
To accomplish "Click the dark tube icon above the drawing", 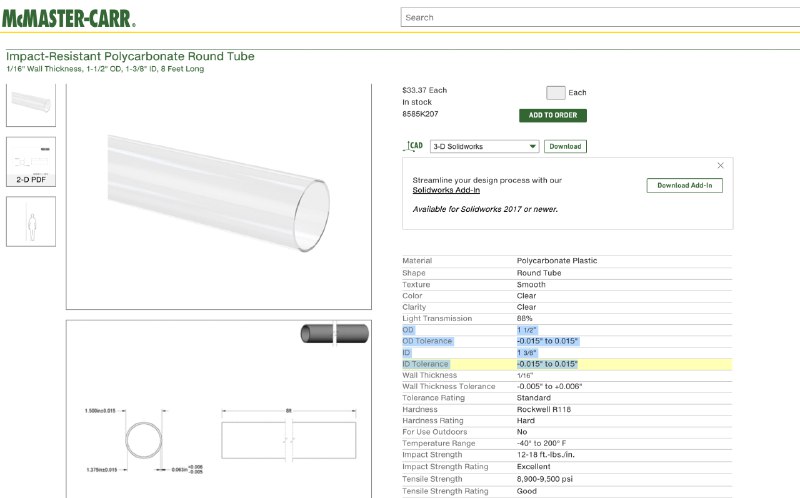I will [x=335, y=334].
